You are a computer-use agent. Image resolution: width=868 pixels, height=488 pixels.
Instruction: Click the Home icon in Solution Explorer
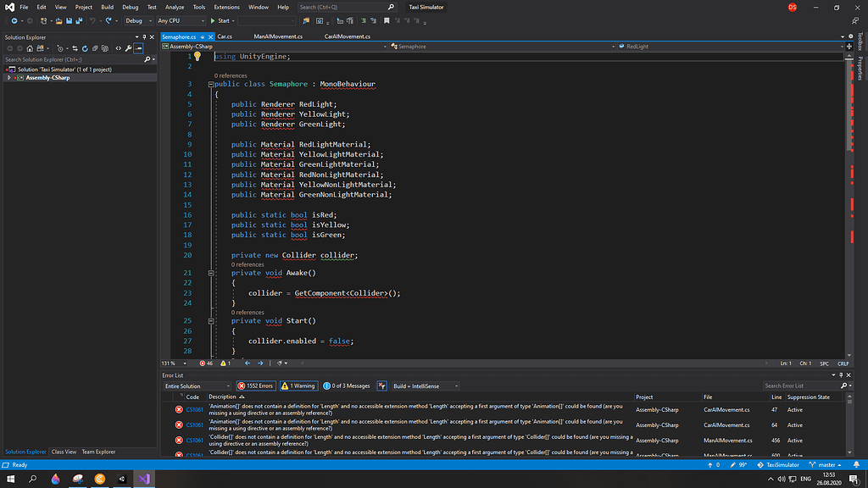(x=30, y=47)
